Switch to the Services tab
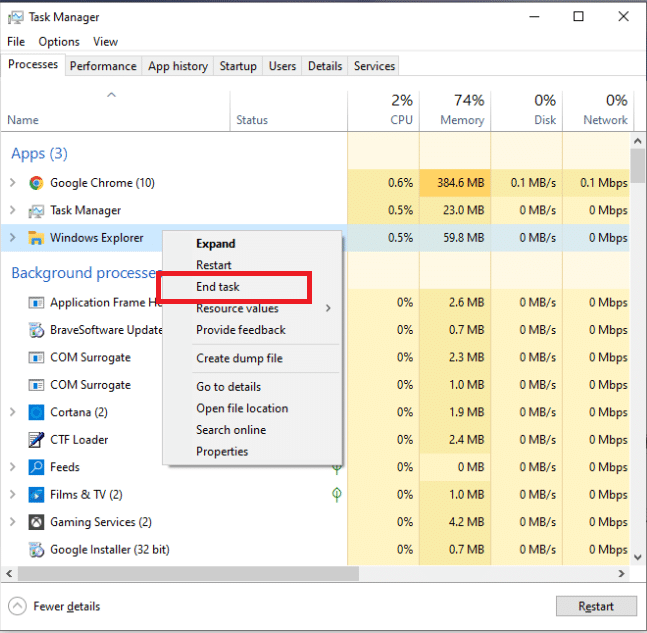The image size is (647, 633). [x=374, y=66]
